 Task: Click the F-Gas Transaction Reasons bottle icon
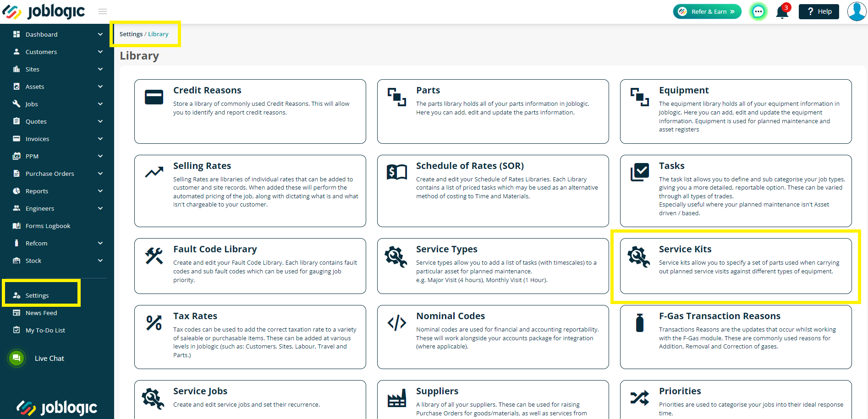click(640, 323)
